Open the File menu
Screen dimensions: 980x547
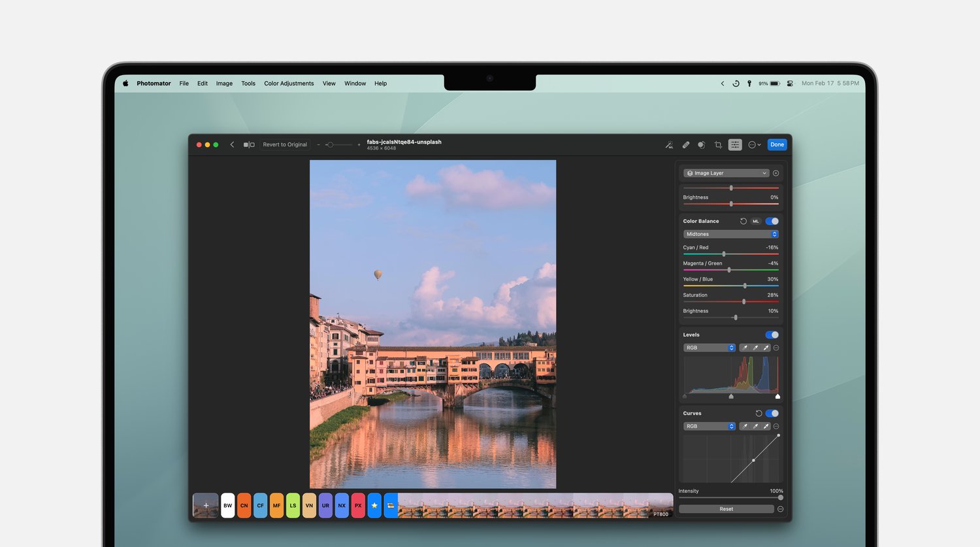point(184,84)
